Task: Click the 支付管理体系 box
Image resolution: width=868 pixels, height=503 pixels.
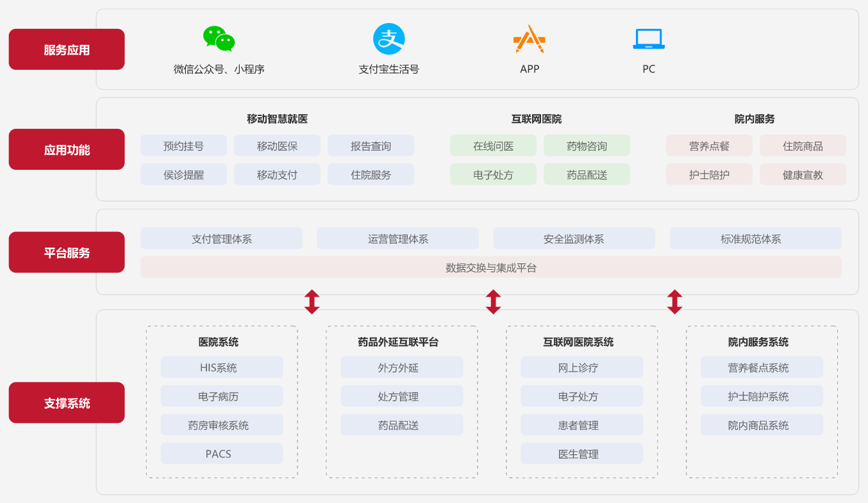Action: click(221, 239)
